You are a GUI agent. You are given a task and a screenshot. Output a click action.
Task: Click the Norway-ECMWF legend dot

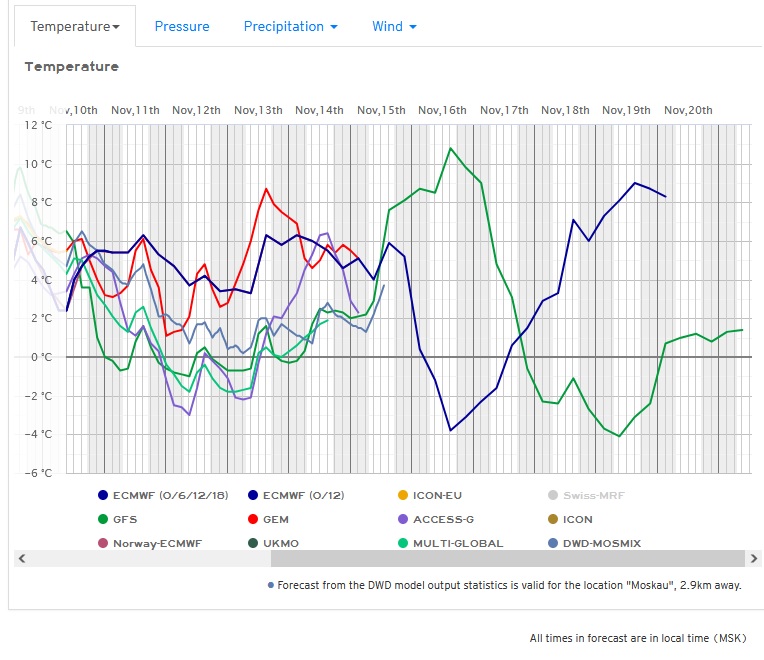(103, 543)
